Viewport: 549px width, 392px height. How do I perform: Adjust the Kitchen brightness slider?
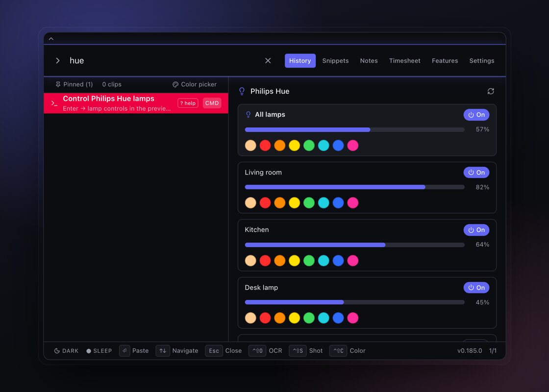355,245
